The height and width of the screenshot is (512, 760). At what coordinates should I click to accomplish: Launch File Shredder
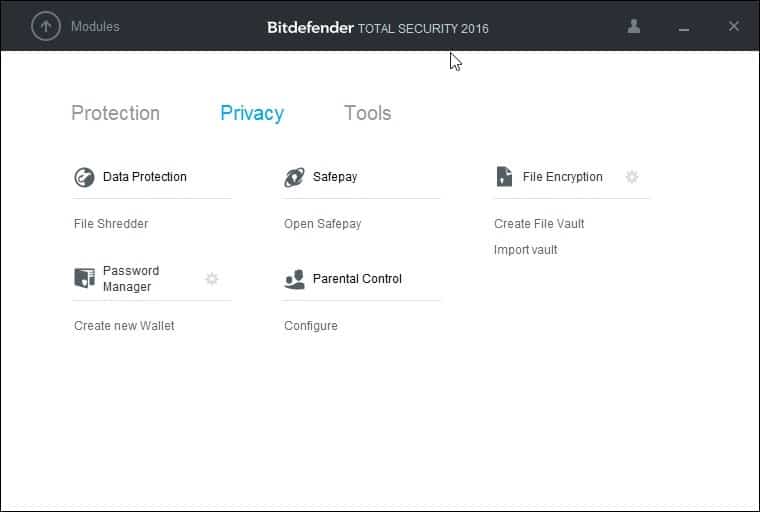point(111,224)
